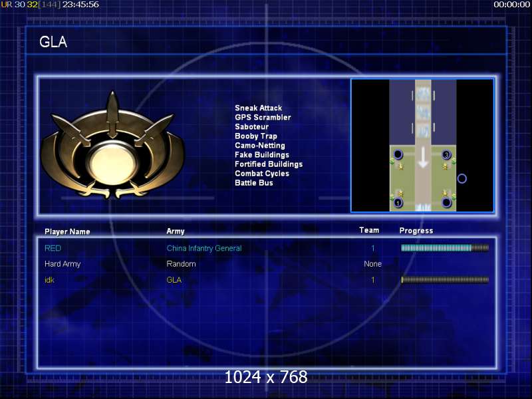This screenshot has width=532, height=399.
Task: Click China Infantry General army text
Action: [x=204, y=248]
